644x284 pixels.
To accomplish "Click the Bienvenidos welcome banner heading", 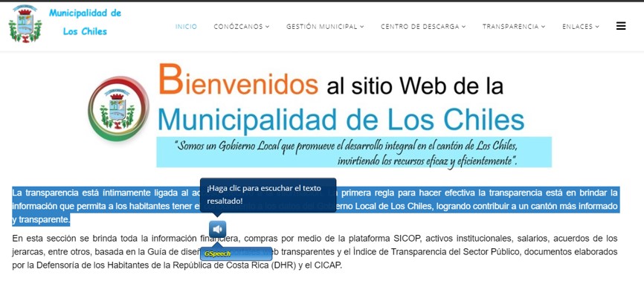I will point(331,80).
